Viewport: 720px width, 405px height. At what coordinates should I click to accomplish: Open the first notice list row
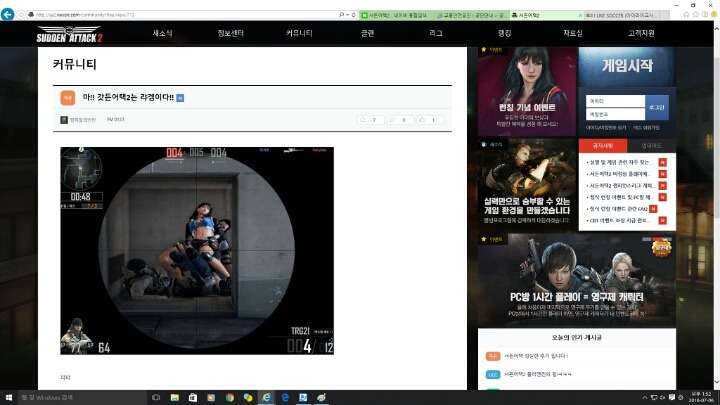(x=626, y=163)
